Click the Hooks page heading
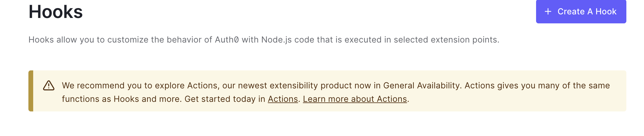This screenshot has height=136, width=644. (56, 12)
